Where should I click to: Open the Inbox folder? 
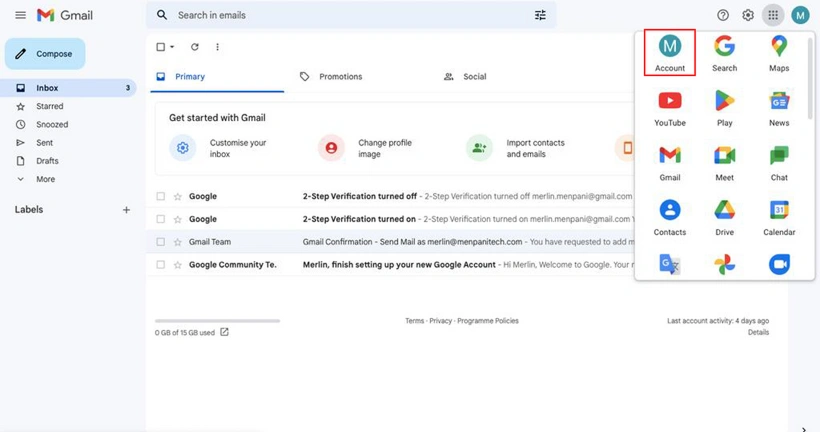coord(68,88)
